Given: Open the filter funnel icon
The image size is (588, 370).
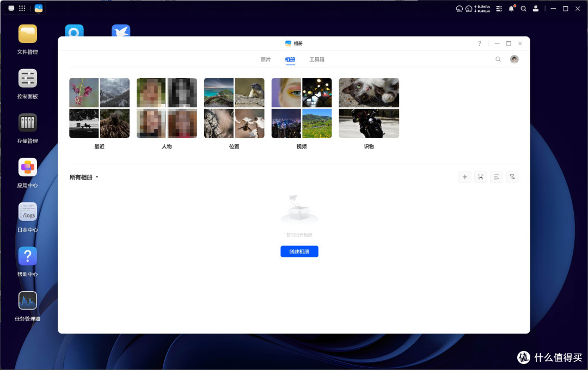Looking at the screenshot, I should pyautogui.click(x=512, y=177).
